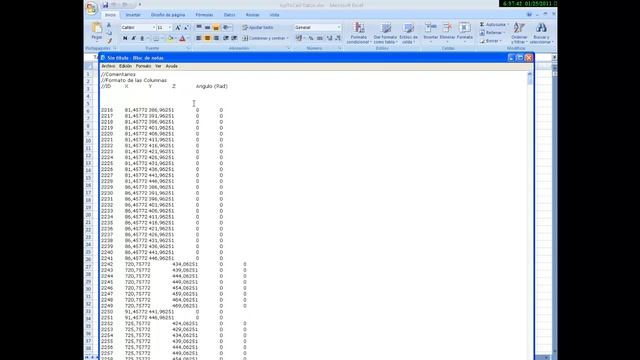This screenshot has width=640, height=360.
Task: Open Estilos de celda dropdown
Action: pos(408,33)
